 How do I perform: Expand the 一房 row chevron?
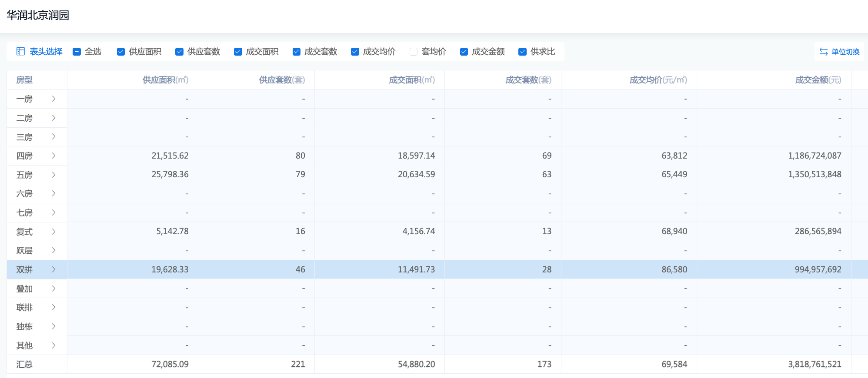click(x=53, y=99)
